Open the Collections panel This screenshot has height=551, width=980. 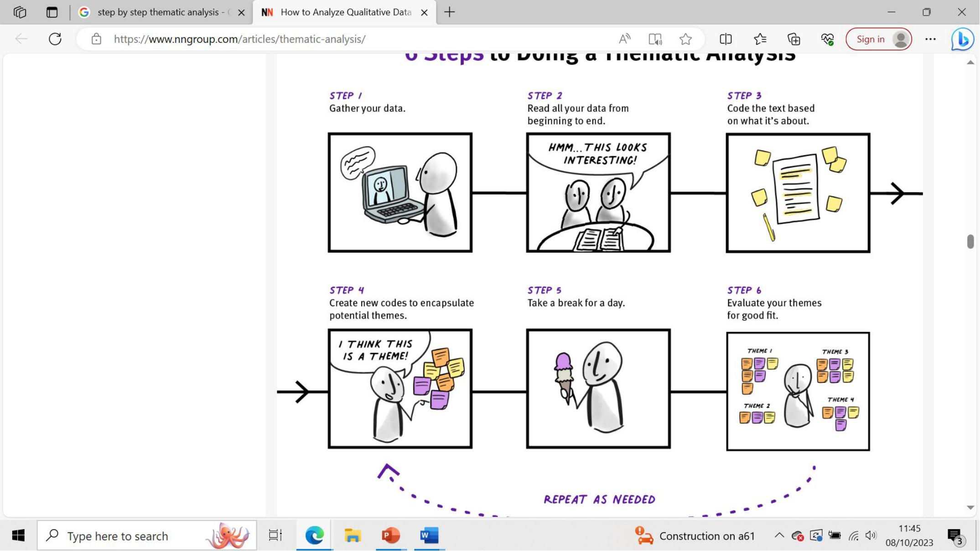click(794, 39)
